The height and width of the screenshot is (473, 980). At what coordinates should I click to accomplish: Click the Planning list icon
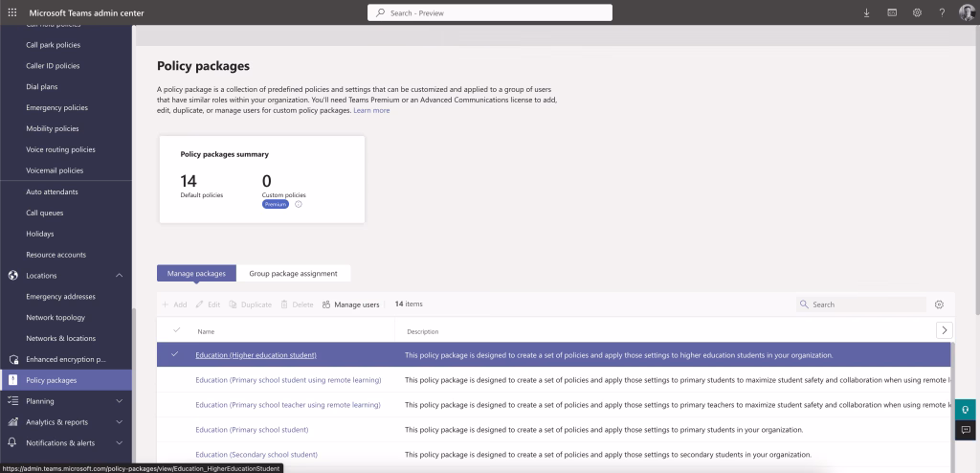point(12,401)
